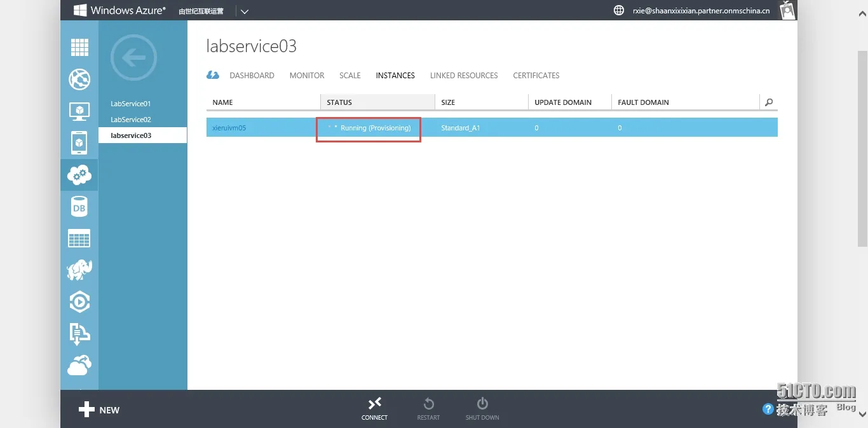Open Service Bus icon in sidebar
This screenshot has width=868, height=428.
79,333
